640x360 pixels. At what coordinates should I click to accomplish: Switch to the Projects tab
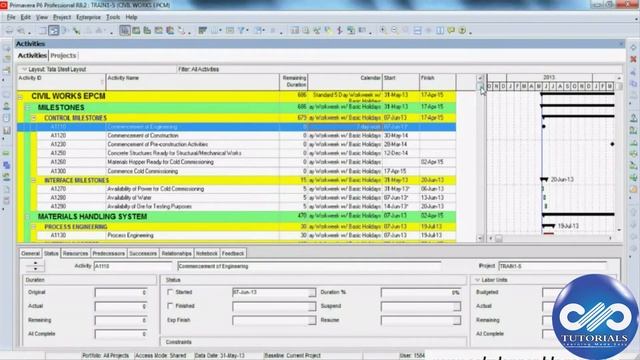63,56
